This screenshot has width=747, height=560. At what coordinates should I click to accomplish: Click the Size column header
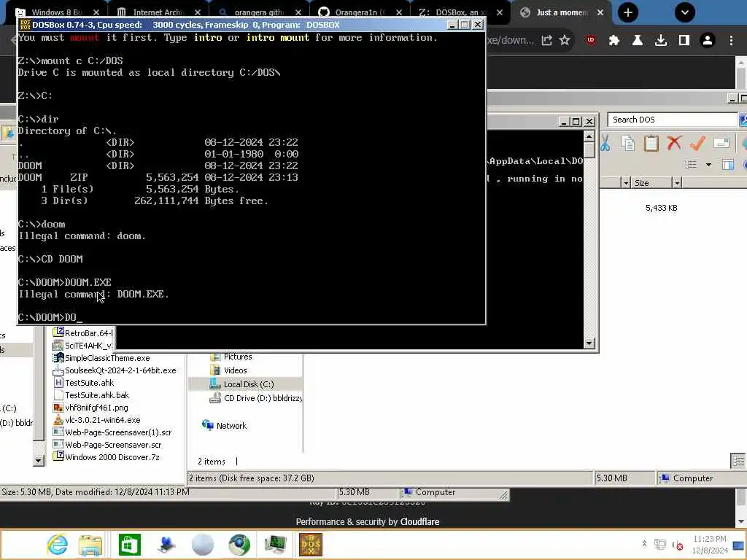pyautogui.click(x=651, y=183)
